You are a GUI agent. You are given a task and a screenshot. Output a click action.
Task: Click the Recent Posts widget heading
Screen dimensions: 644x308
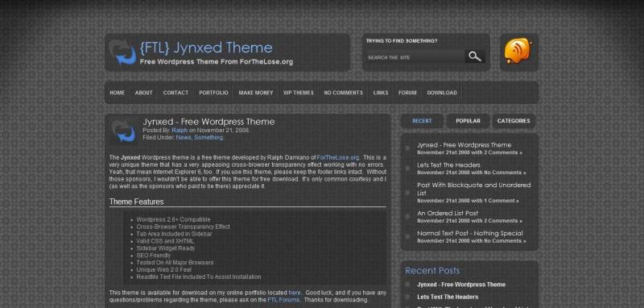[x=432, y=271]
